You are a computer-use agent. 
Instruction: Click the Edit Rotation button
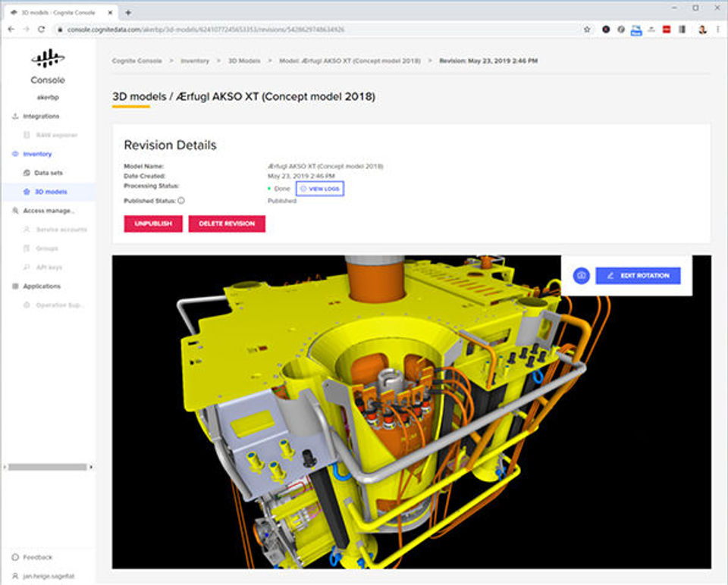point(638,276)
